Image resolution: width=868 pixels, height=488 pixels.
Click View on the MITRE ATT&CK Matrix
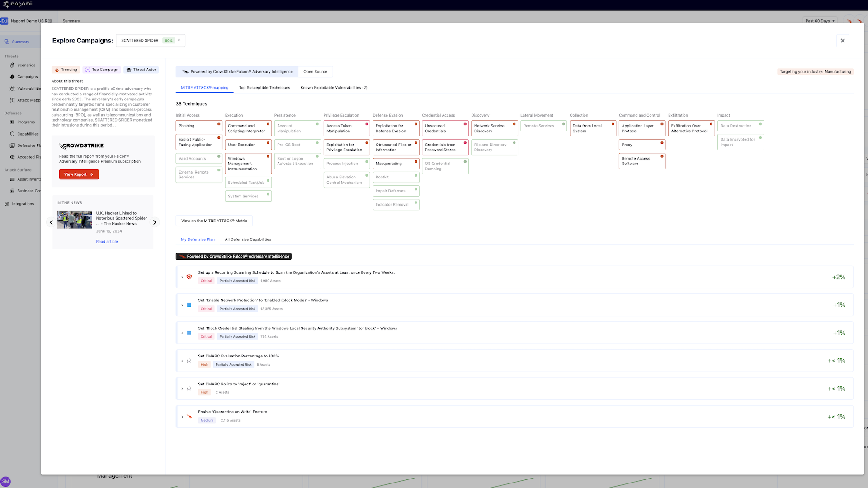[214, 221]
